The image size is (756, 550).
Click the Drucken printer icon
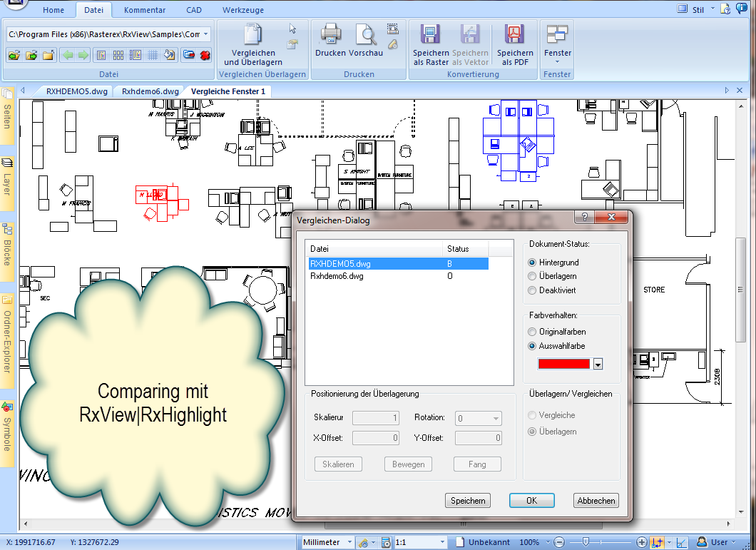(x=330, y=34)
